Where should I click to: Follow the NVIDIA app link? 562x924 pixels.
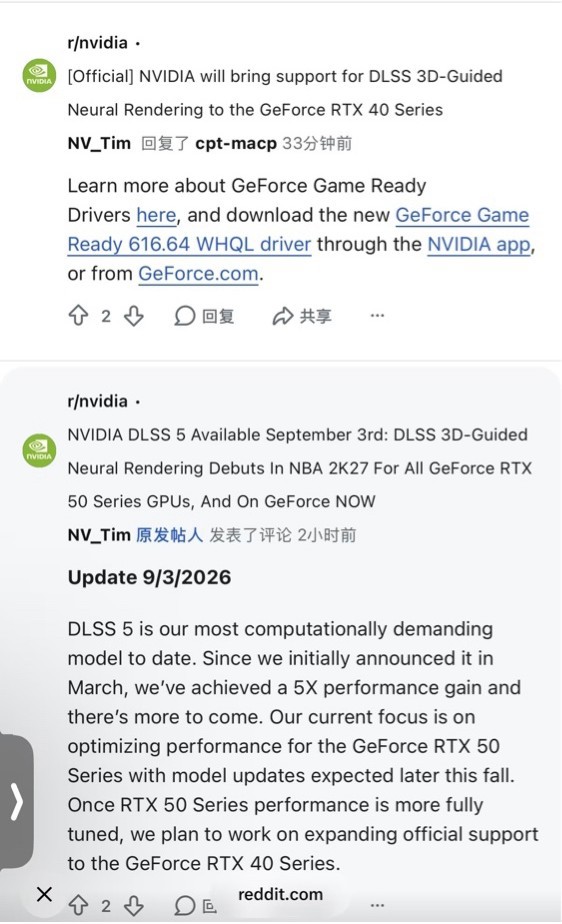pyautogui.click(x=478, y=244)
